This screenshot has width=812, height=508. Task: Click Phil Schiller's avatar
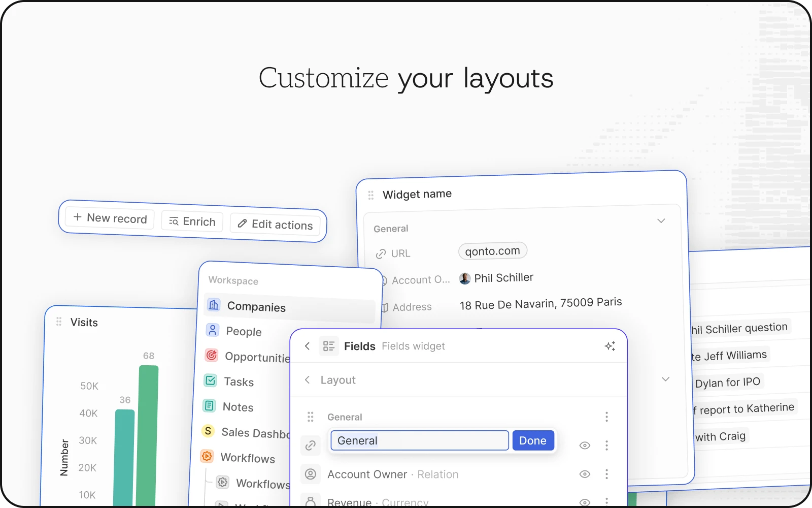464,278
